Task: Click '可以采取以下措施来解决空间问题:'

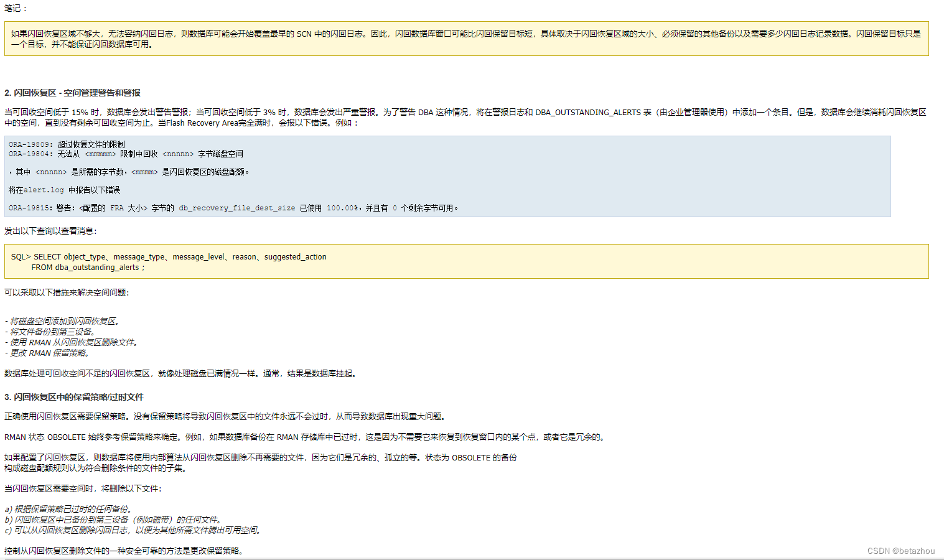Action: (x=67, y=292)
